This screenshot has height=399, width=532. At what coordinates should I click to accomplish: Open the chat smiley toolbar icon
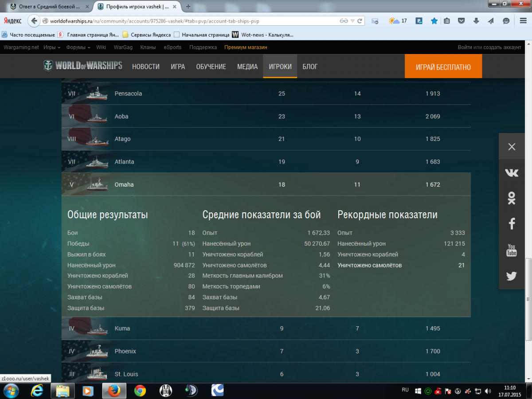(506, 21)
